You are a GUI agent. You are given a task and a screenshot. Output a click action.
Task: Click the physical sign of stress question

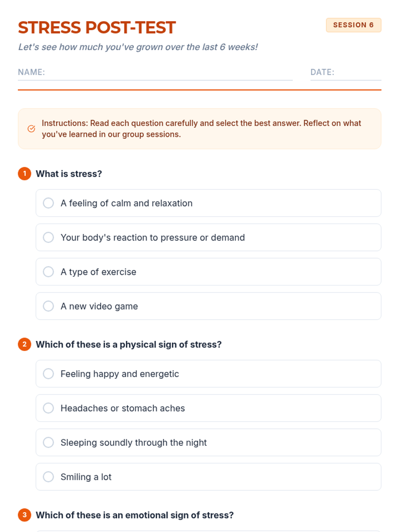coord(129,344)
